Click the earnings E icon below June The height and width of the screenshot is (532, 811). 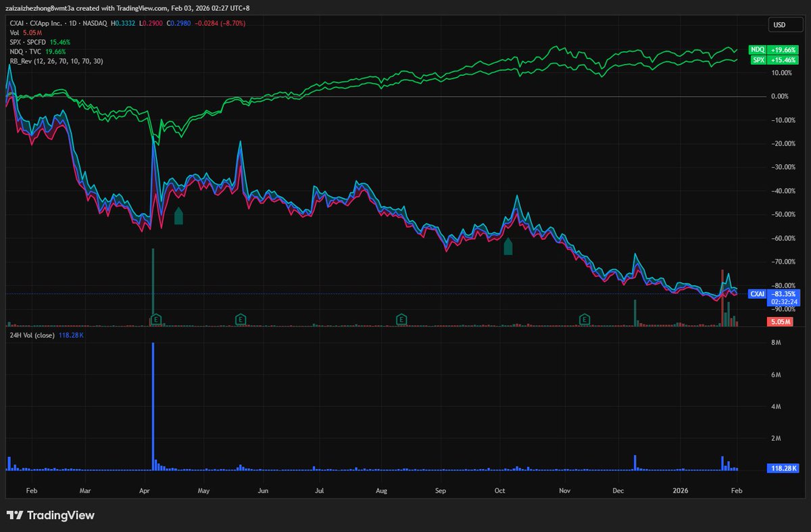point(241,318)
